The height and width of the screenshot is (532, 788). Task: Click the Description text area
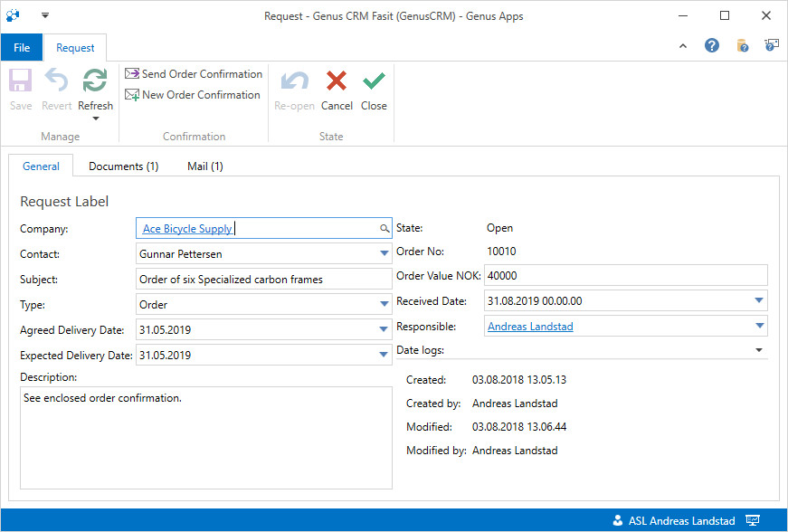pyautogui.click(x=206, y=438)
